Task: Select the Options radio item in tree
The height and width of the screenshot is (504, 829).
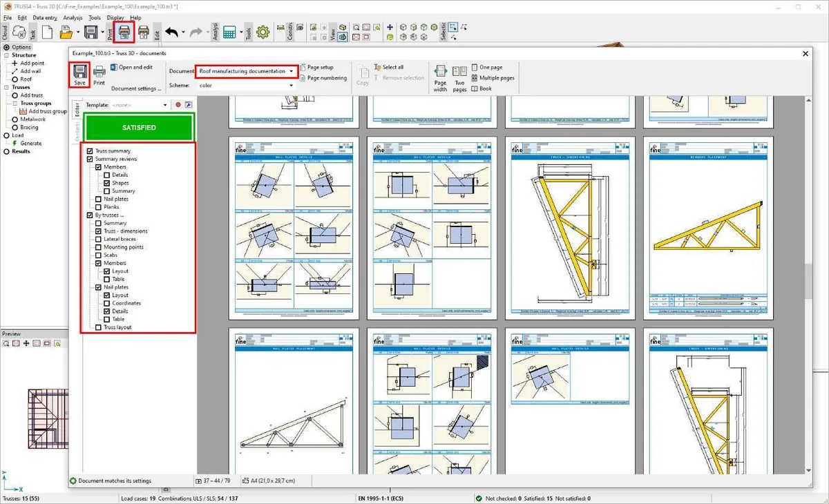Action: (17, 47)
